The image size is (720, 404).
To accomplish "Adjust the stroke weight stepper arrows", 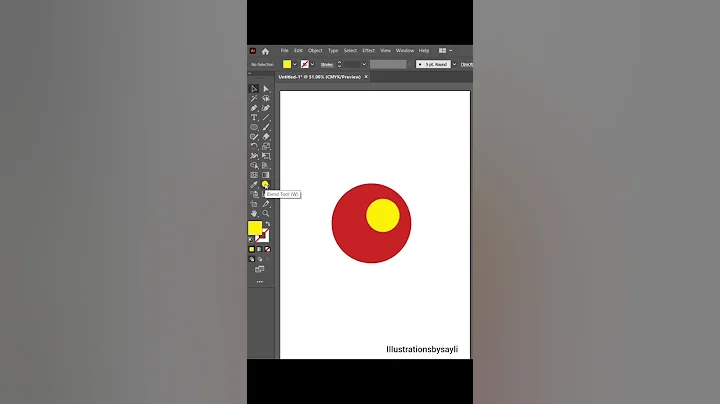I will (339, 64).
